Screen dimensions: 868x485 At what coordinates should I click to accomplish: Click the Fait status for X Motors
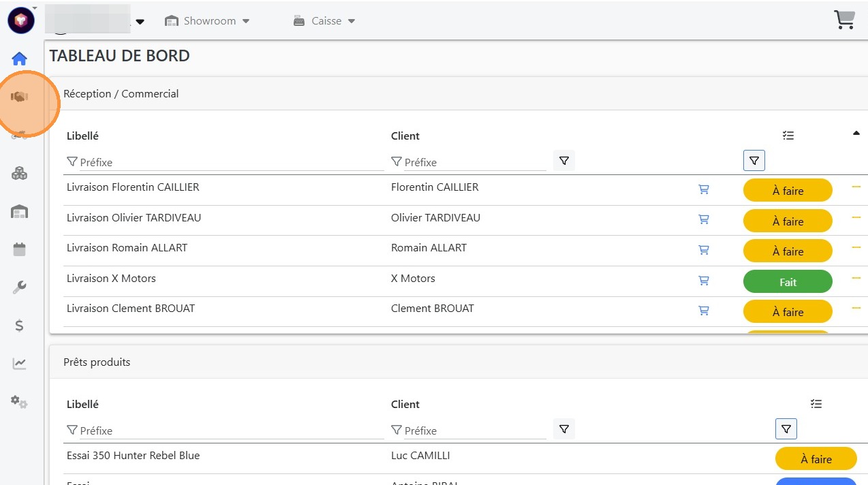(x=788, y=282)
